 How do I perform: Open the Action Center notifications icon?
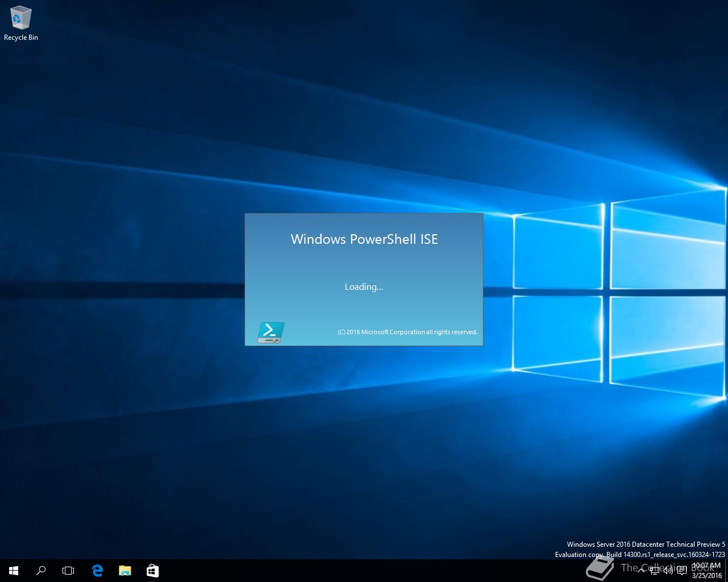[x=682, y=571]
